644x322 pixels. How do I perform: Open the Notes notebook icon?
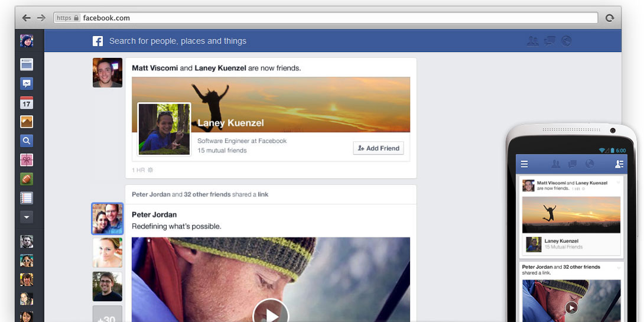point(27,198)
